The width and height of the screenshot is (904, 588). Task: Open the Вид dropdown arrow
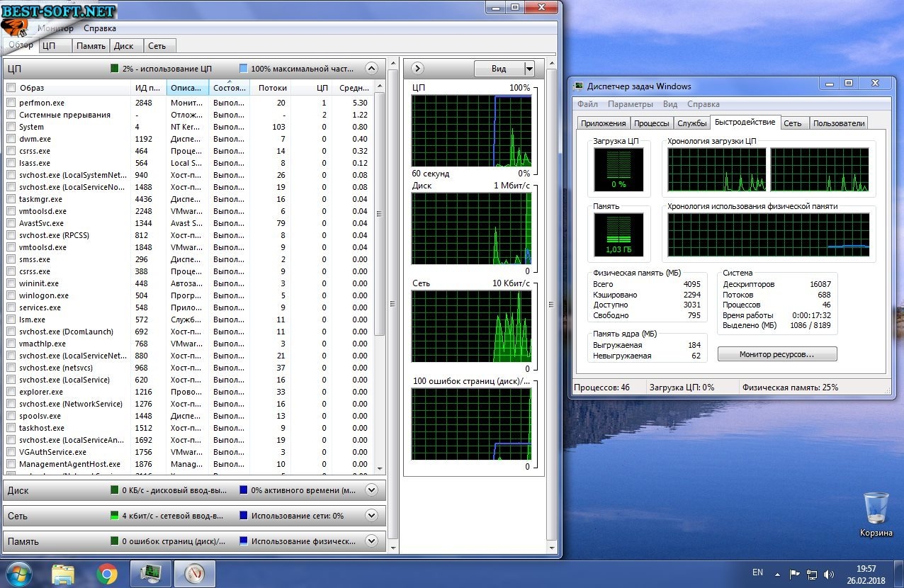[x=529, y=69]
